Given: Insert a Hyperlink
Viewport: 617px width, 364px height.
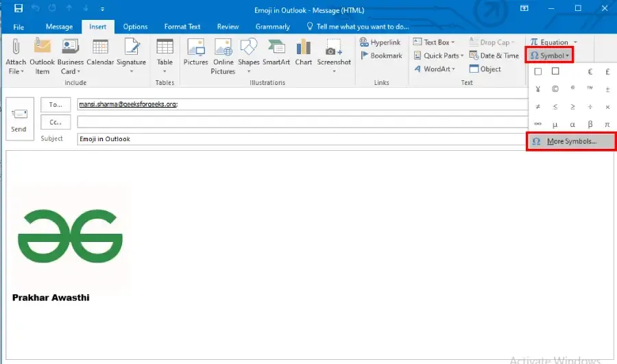Looking at the screenshot, I should pyautogui.click(x=380, y=42).
